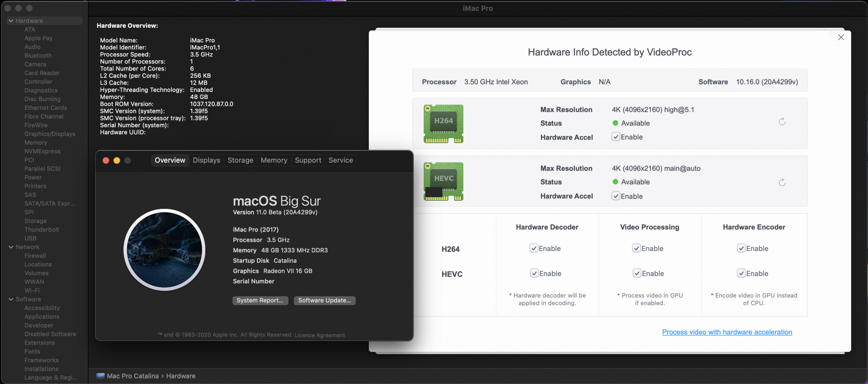Image resolution: width=868 pixels, height=384 pixels.
Task: Select Fonts in the sidebar
Action: tap(32, 351)
